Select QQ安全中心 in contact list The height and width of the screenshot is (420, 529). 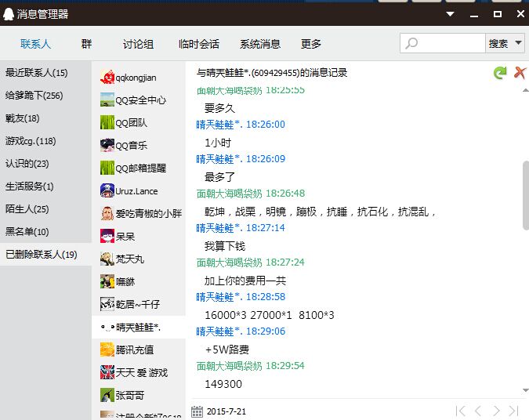point(139,100)
